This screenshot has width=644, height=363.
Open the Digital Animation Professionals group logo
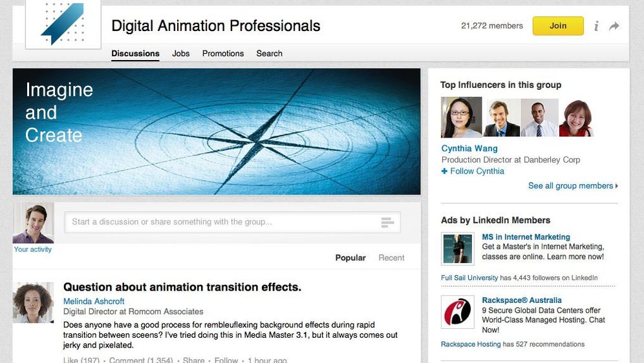coord(63,24)
